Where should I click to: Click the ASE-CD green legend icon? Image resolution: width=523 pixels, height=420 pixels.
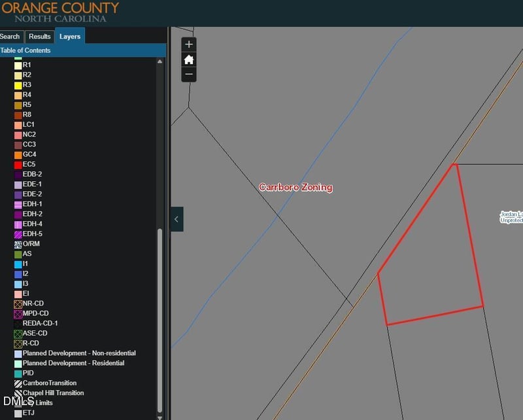(18, 334)
